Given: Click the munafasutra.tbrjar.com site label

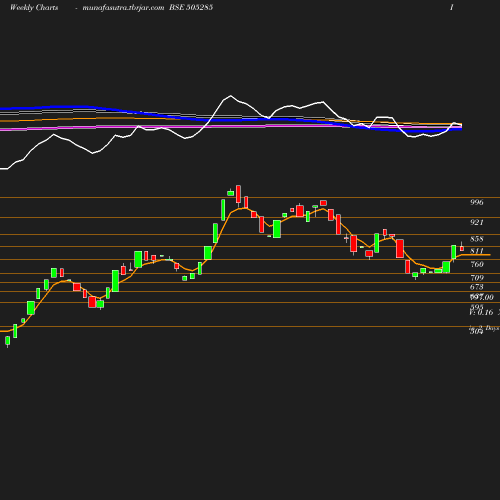Looking at the screenshot, I should click(x=123, y=8).
